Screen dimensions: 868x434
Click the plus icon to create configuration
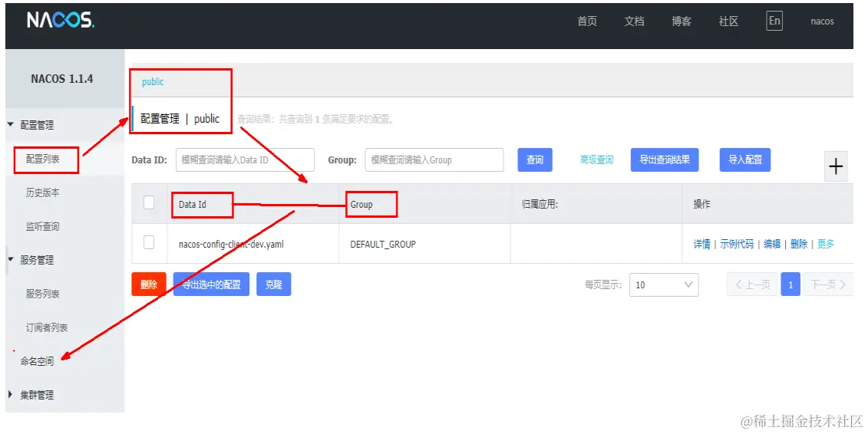[x=836, y=166]
